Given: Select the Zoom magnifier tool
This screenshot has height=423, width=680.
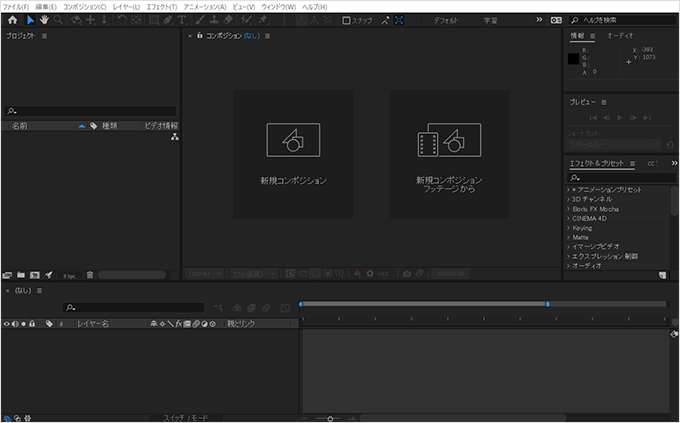Looking at the screenshot, I should coord(58,20).
